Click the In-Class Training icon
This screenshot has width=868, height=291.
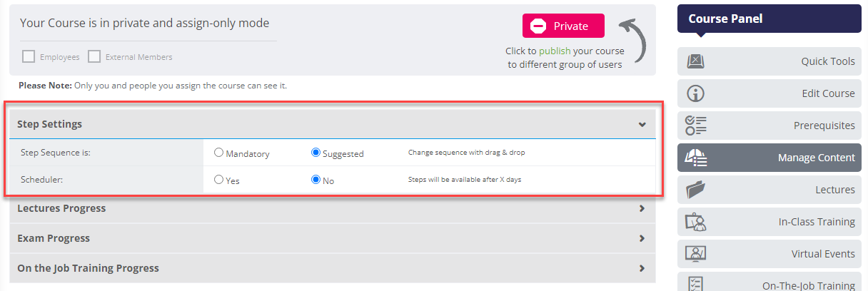695,222
